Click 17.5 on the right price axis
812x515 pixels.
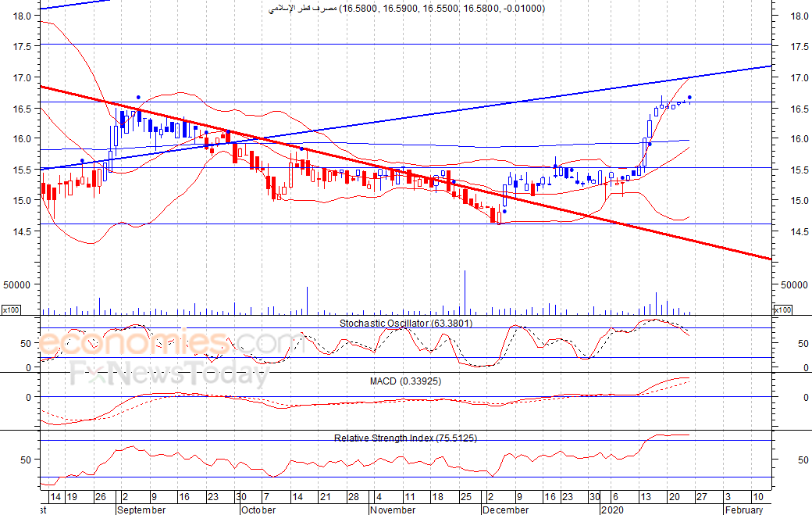tap(800, 47)
